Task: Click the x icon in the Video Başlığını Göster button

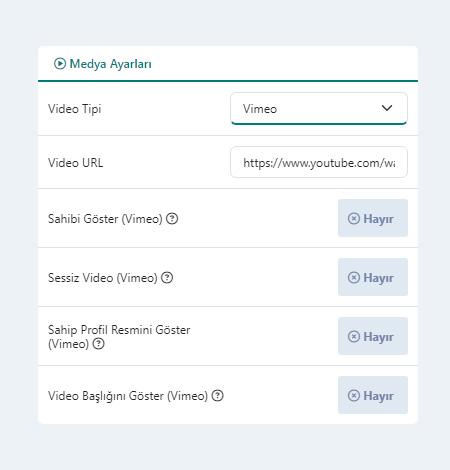Action: [x=354, y=396]
